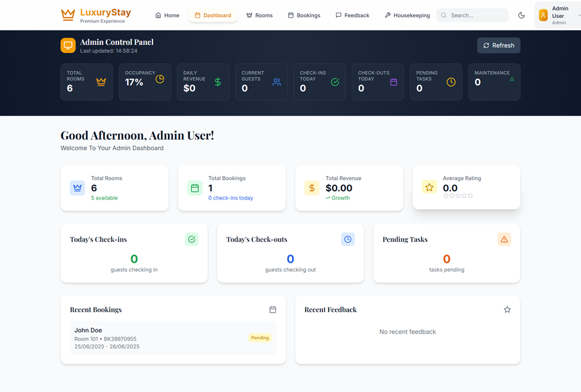
Task: Click the '0 check-ins today' link
Action: click(x=231, y=198)
